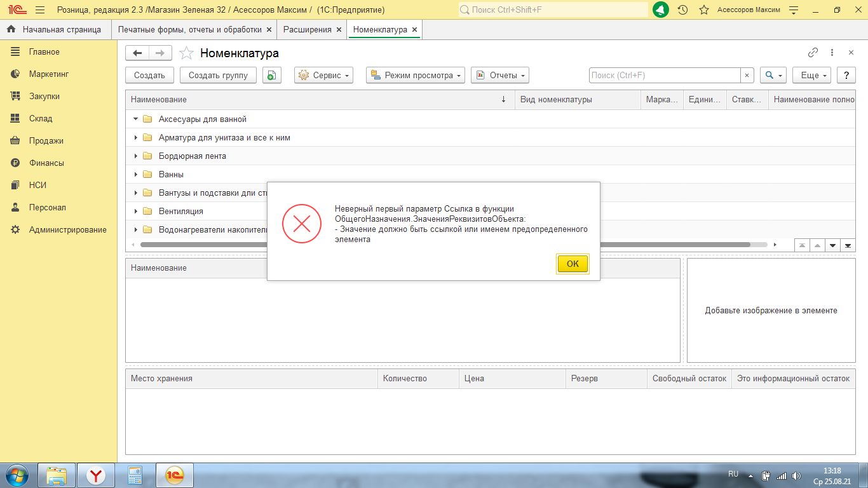The width and height of the screenshot is (868, 488).
Task: Click OK in the error dialog
Action: point(573,264)
